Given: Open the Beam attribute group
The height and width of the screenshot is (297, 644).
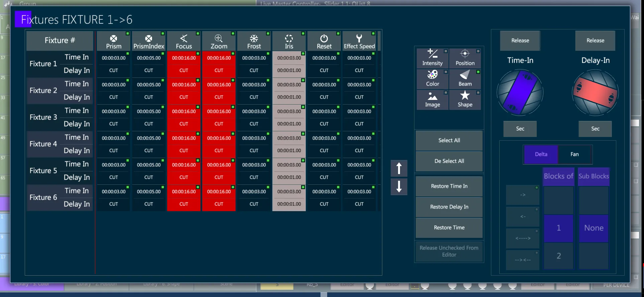Looking at the screenshot, I should pos(465,79).
